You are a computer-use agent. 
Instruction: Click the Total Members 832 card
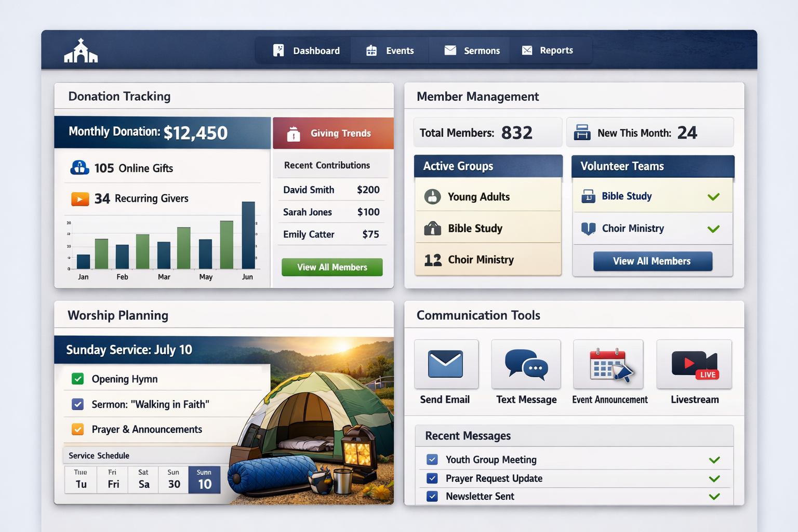pos(488,132)
